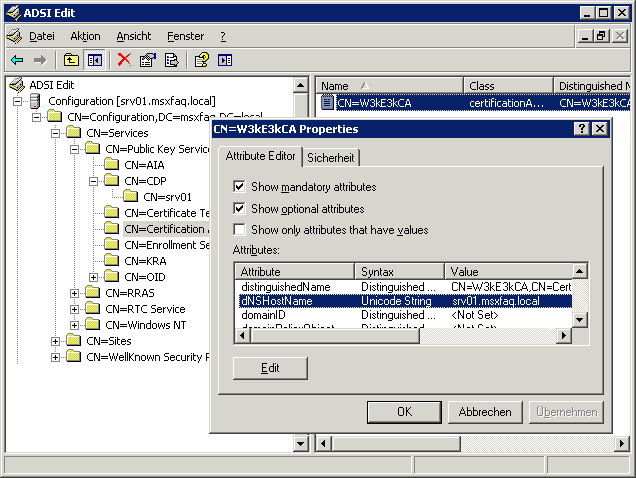
Task: Click the folder icon of CN=srv01
Action: [130, 196]
